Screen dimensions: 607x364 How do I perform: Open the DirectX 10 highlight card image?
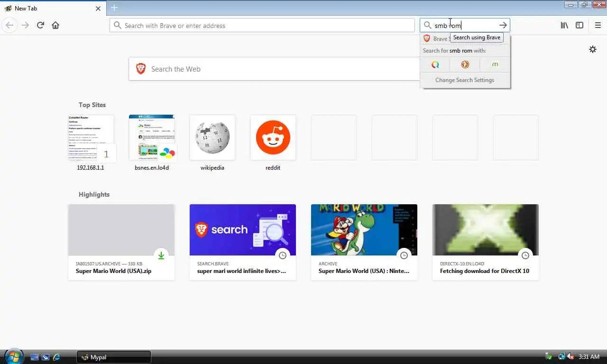[x=486, y=230]
